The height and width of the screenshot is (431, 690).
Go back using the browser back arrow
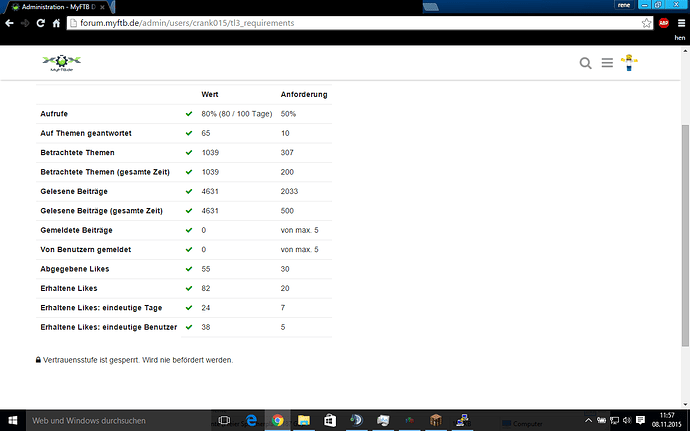point(9,22)
